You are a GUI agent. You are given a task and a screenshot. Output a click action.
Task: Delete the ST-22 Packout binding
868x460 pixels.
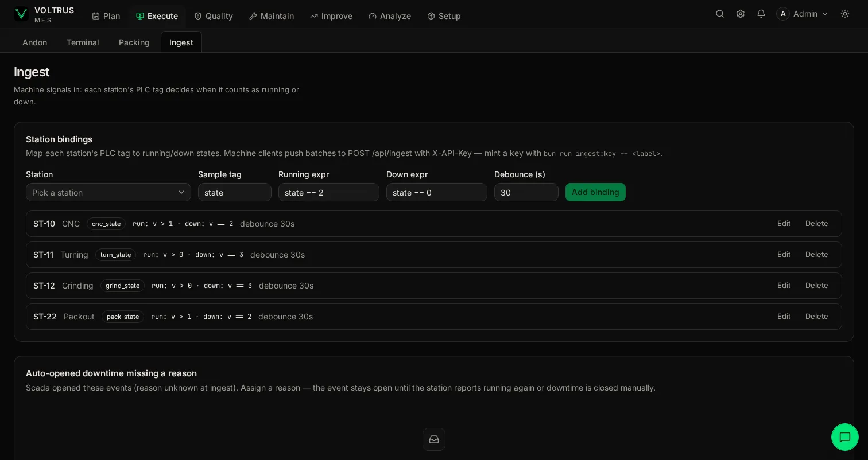(817, 317)
